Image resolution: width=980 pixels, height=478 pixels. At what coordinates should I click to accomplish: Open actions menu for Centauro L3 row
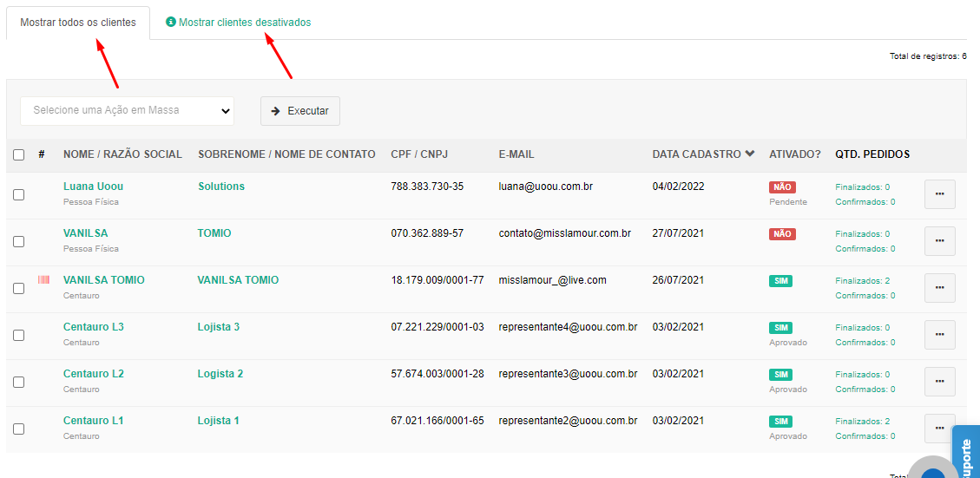939,335
